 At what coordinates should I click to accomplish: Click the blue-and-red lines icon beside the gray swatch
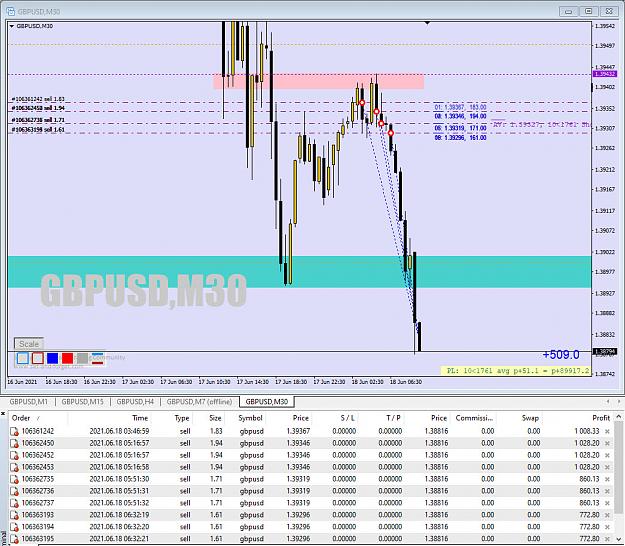tap(97, 358)
